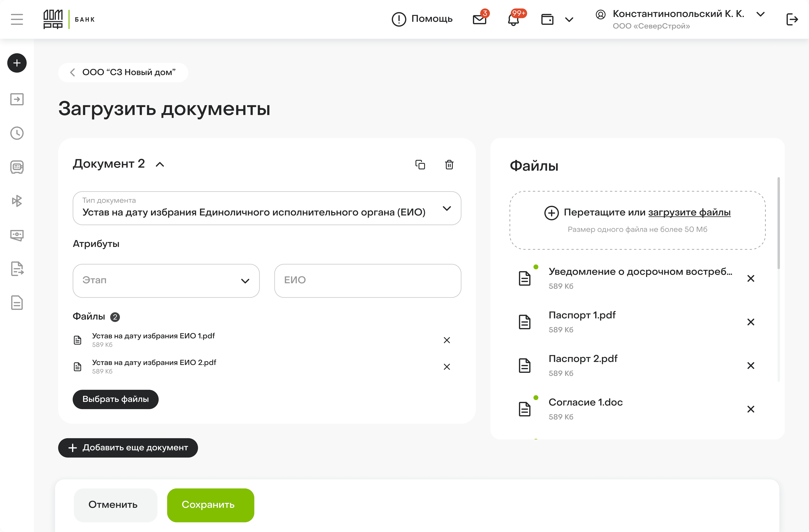Go back to ООО "СЗ Новый дом"
This screenshot has height=532, width=809.
pos(123,72)
